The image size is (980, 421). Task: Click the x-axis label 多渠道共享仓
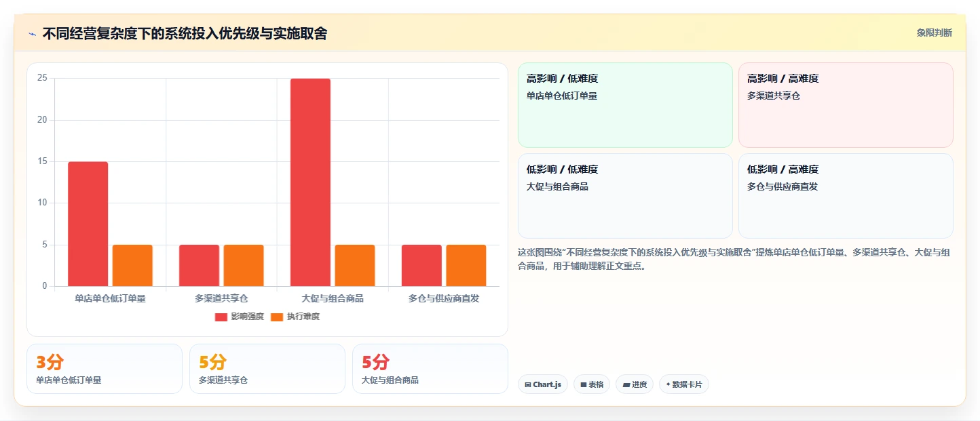tap(221, 298)
